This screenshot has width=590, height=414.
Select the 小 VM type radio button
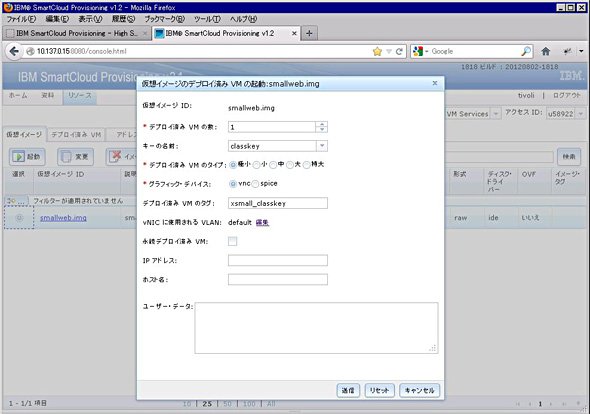coord(256,165)
